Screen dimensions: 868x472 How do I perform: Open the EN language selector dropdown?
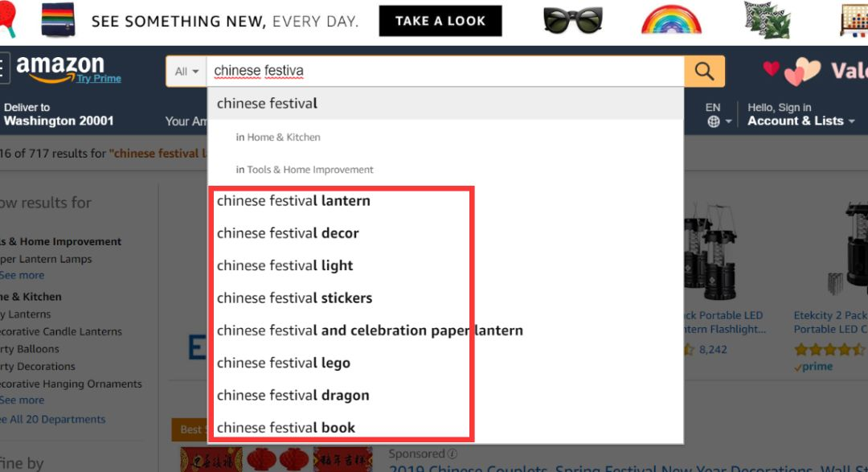coord(719,115)
